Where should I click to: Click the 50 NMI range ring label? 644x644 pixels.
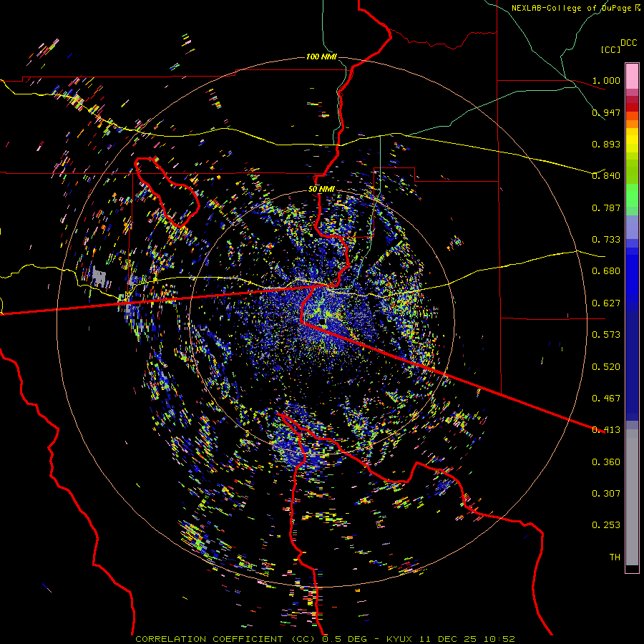pos(321,189)
